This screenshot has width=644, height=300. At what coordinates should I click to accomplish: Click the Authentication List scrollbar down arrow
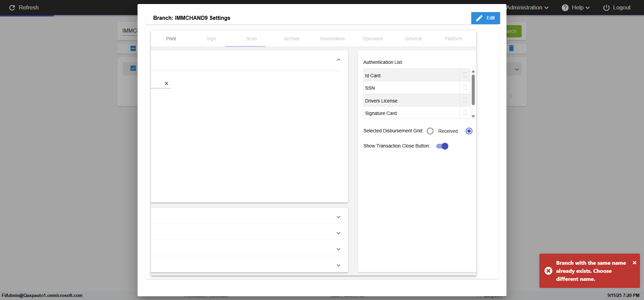(x=473, y=117)
